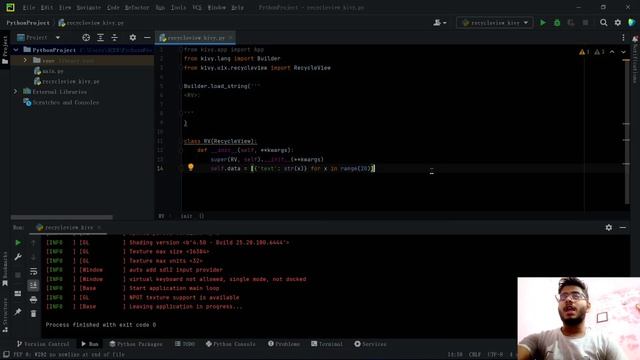Click Expand All icon in Project panel
The width and height of the screenshot is (640, 360).
pyautogui.click(x=100, y=38)
